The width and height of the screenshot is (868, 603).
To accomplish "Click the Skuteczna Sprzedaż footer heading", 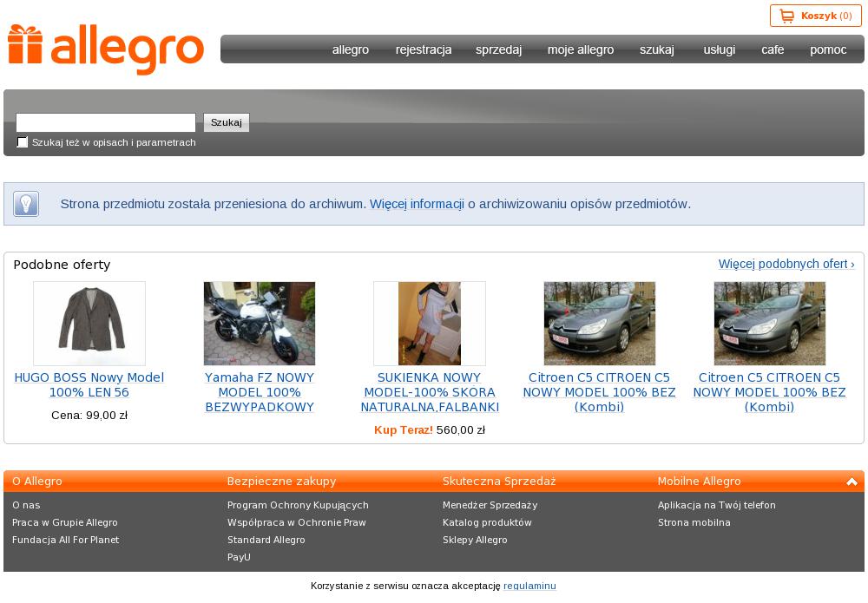I will 499,482.
